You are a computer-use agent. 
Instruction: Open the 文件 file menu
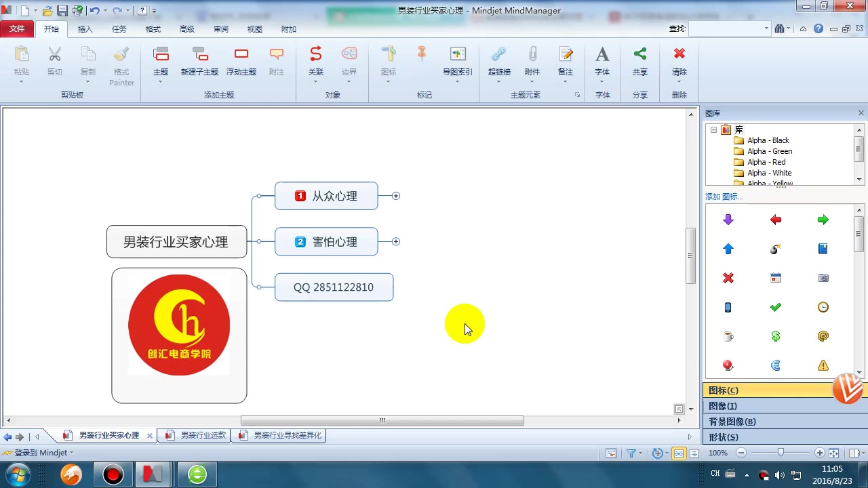(x=17, y=28)
